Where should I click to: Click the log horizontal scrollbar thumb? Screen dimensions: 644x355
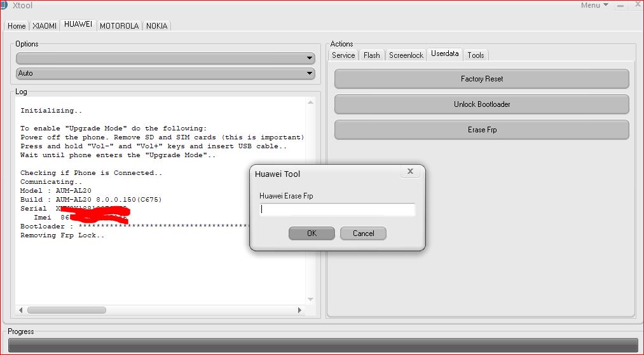[67, 310]
